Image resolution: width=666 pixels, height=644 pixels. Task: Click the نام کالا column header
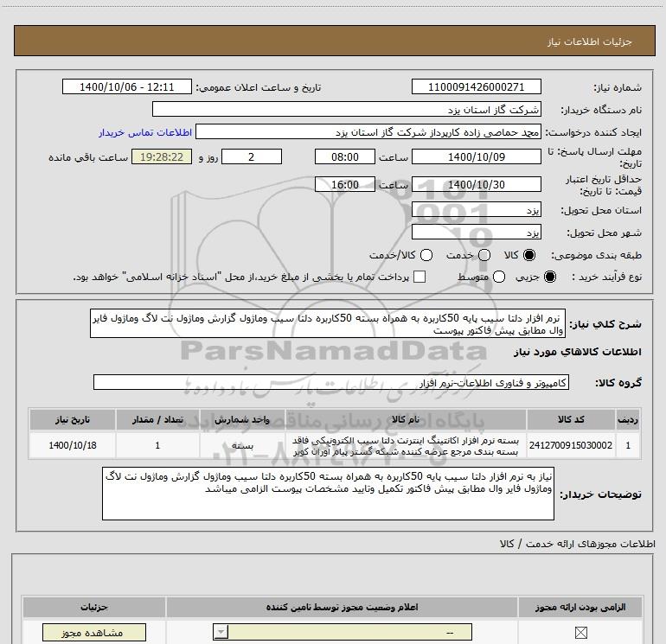(406, 419)
